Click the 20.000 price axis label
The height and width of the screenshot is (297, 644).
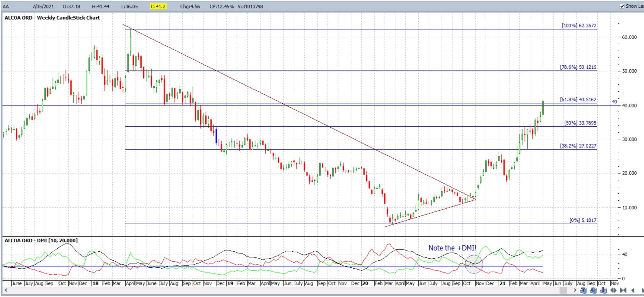click(629, 173)
